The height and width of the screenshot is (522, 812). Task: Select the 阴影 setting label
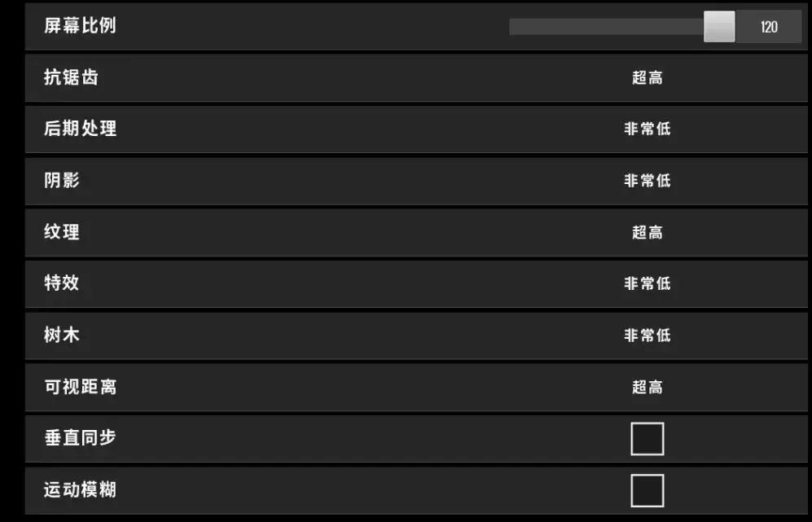coord(62,180)
